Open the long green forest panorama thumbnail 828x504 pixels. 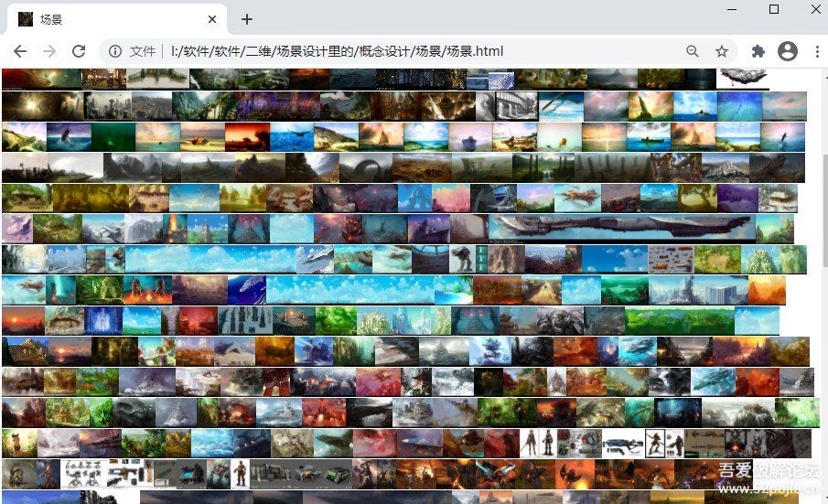click(x=679, y=320)
